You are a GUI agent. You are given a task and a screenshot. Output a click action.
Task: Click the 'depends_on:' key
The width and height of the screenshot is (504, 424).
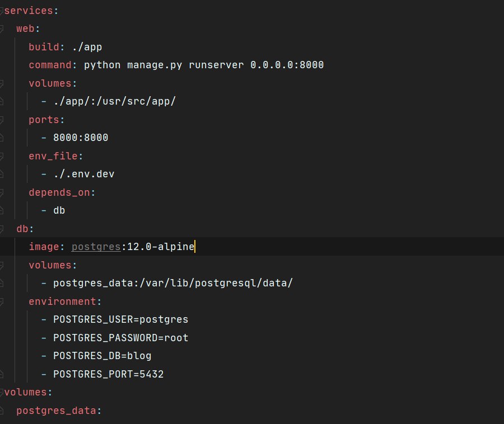pyautogui.click(x=62, y=192)
